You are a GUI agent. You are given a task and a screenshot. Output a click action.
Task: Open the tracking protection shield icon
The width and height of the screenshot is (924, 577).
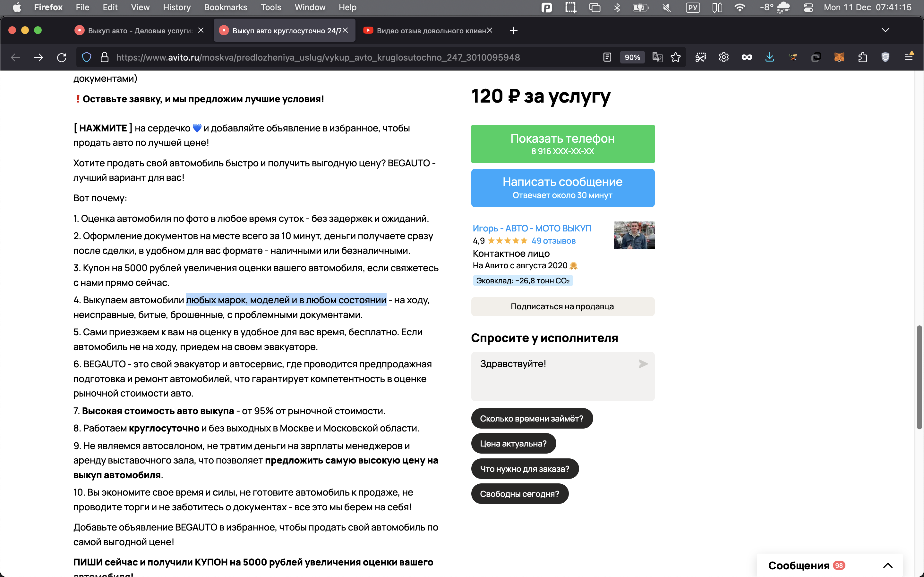[x=87, y=57]
